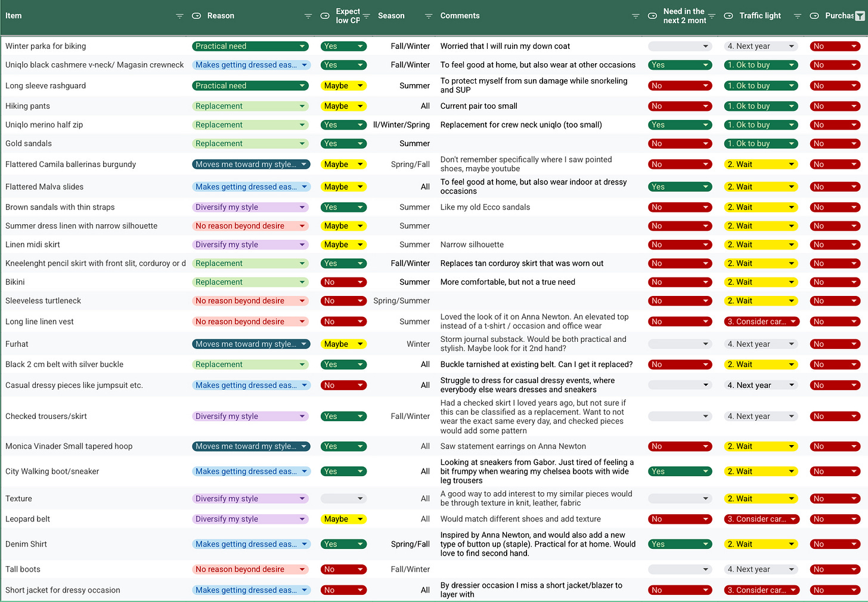This screenshot has width=868, height=602.
Task: Select the Comments column header
Action: [460, 16]
